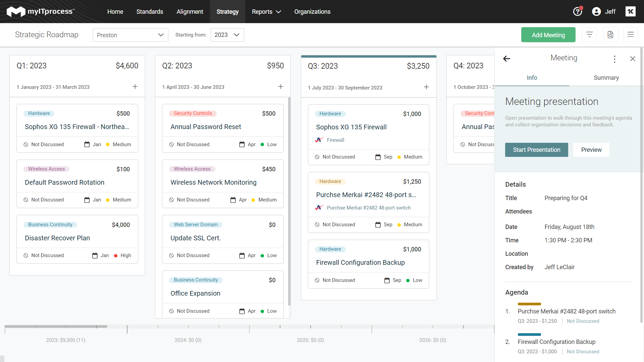The image size is (644, 362).
Task: Click the Hardware tag on the $1,250 card
Action: 330,181
